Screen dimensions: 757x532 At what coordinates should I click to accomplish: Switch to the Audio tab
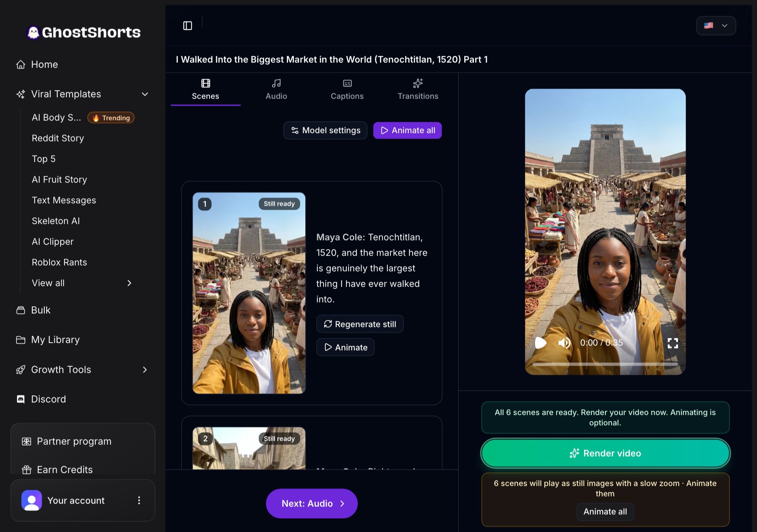[x=276, y=89]
